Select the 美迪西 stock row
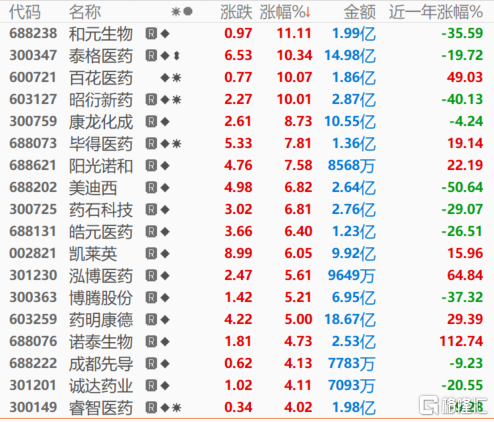494x422 pixels. [247, 188]
